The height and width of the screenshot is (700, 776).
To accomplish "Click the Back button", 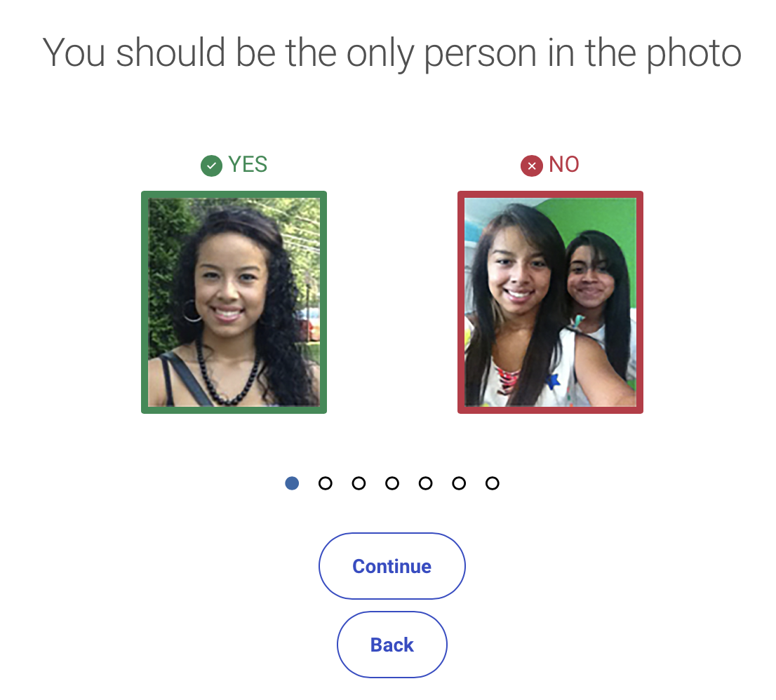I will coord(392,645).
